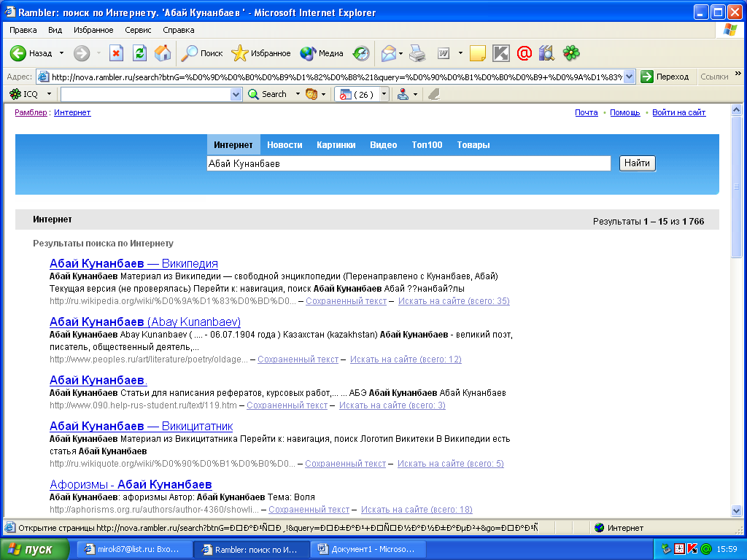Expand the ICQ search box dropdown

tap(236, 94)
